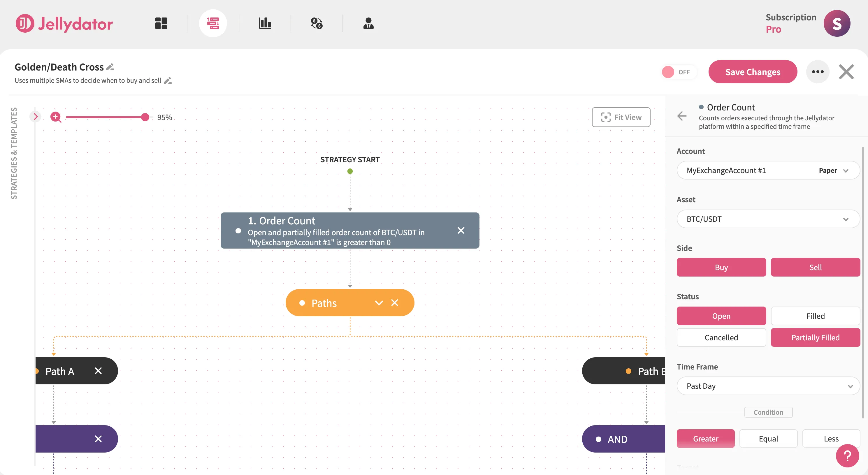Remove the Order Count node

coord(461,231)
